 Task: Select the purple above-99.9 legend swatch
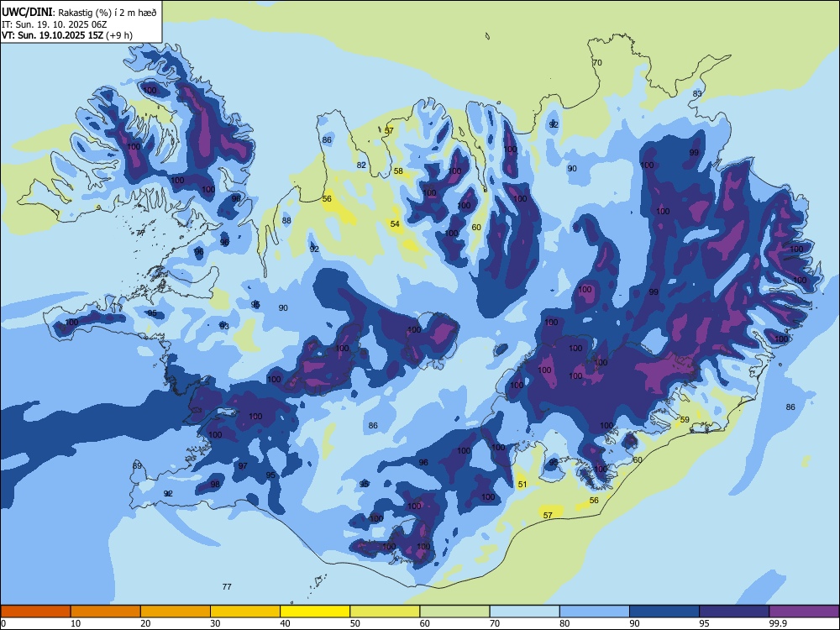804,612
